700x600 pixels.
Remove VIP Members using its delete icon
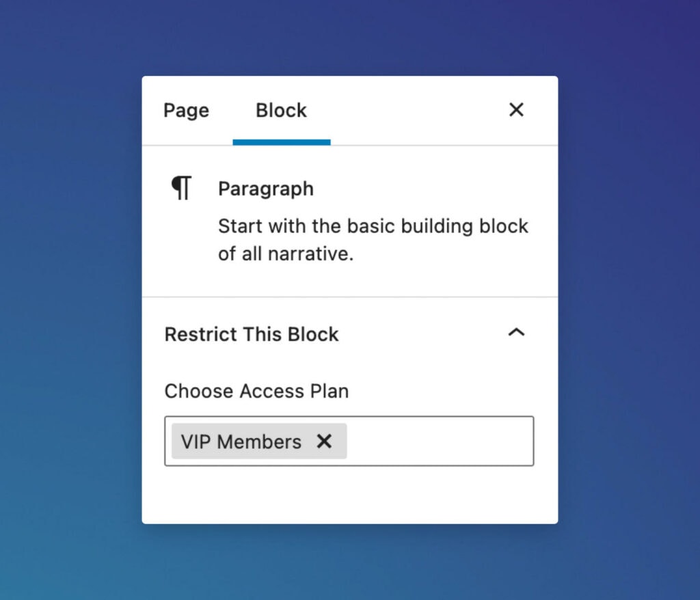pyautogui.click(x=325, y=441)
